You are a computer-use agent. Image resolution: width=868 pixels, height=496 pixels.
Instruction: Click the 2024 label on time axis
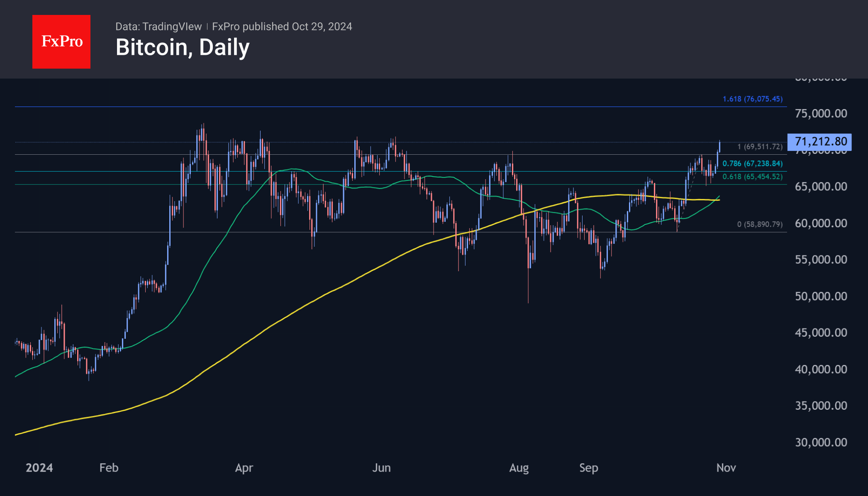click(x=39, y=468)
